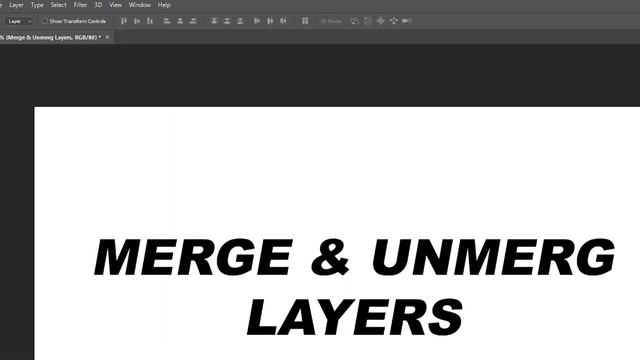Click the Distribute right edges icon
This screenshot has width=640, height=360.
pos(283,21)
